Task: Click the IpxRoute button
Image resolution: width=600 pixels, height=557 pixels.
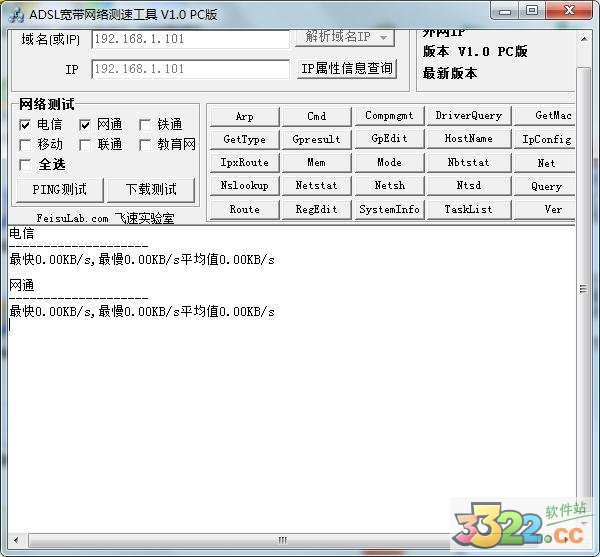Action: coord(245,163)
